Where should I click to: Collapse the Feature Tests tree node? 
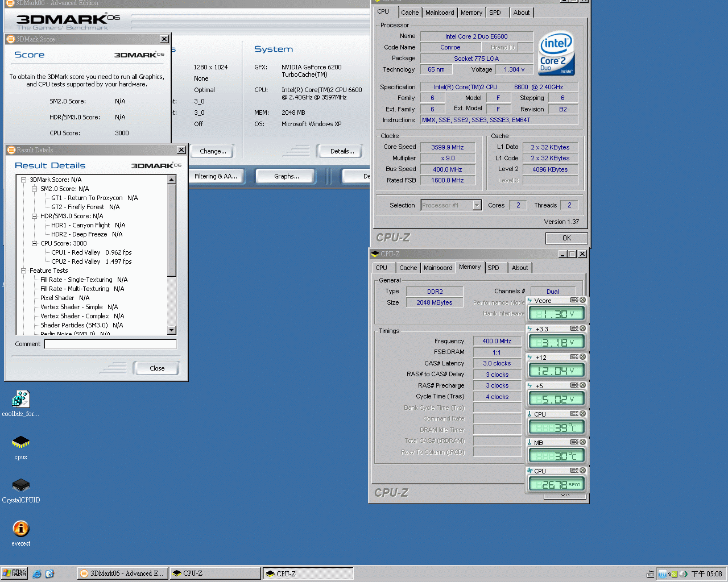pos(24,271)
